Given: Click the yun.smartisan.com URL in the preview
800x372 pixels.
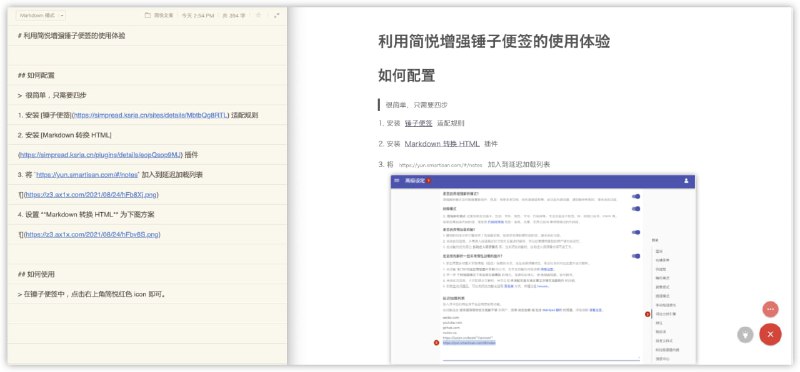Looking at the screenshot, I should 440,165.
